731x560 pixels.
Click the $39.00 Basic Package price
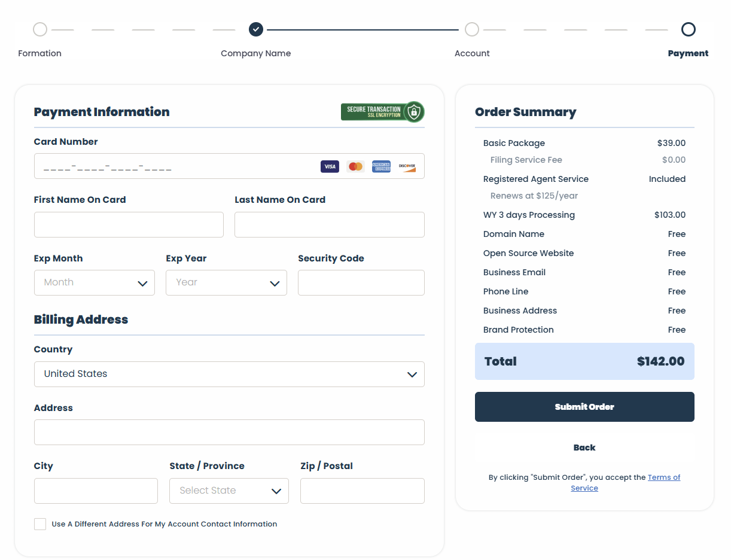(x=672, y=143)
